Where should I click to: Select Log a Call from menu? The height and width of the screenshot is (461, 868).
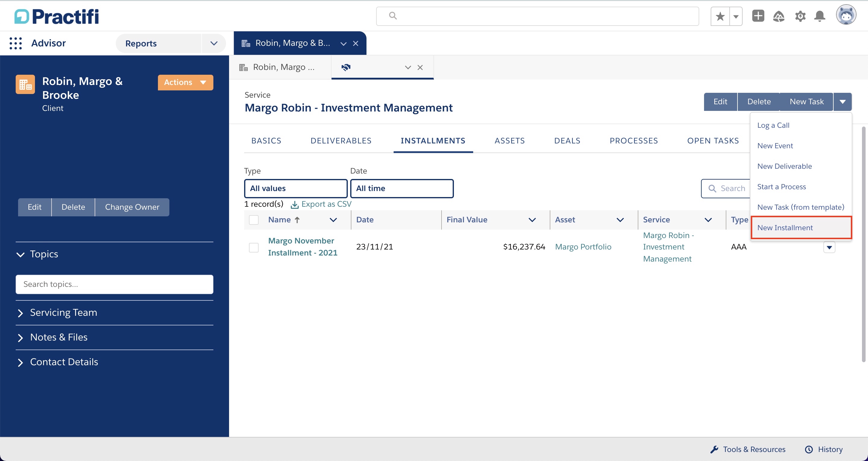click(x=801, y=125)
